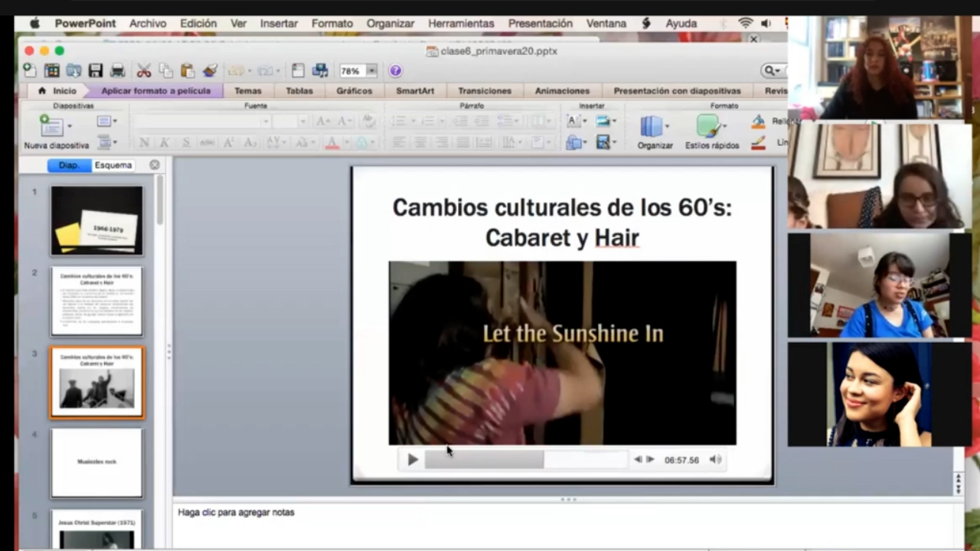The width and height of the screenshot is (980, 551).
Task: Mute the video volume icon
Action: (x=715, y=460)
